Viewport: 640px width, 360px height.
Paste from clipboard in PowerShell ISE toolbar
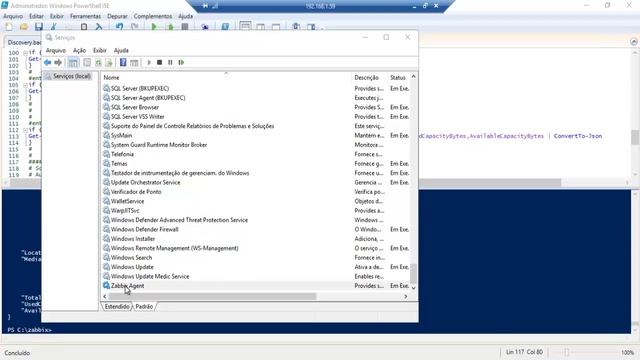coord(84,27)
